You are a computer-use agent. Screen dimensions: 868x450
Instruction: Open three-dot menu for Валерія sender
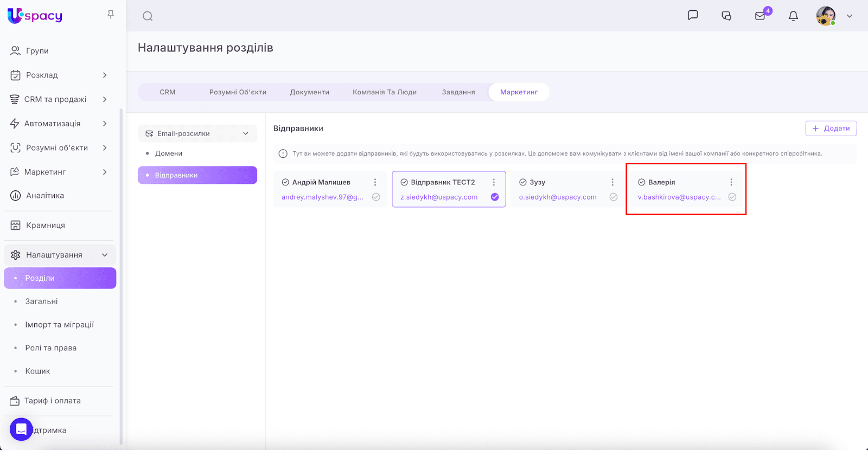[x=731, y=182]
